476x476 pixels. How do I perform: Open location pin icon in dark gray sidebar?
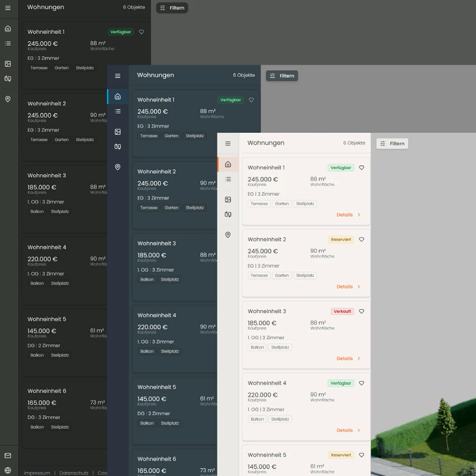pos(8,99)
